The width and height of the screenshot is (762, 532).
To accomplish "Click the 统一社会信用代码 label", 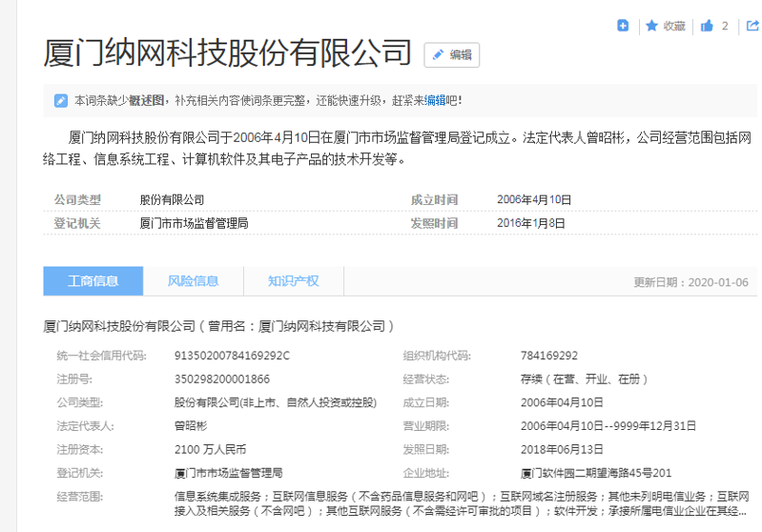I will [x=101, y=356].
